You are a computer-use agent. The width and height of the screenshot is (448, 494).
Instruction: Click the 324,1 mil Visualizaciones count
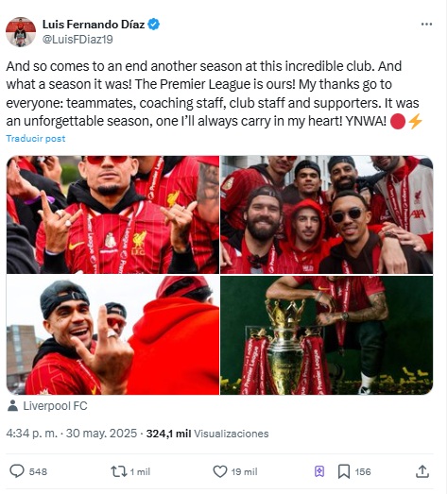tap(207, 434)
